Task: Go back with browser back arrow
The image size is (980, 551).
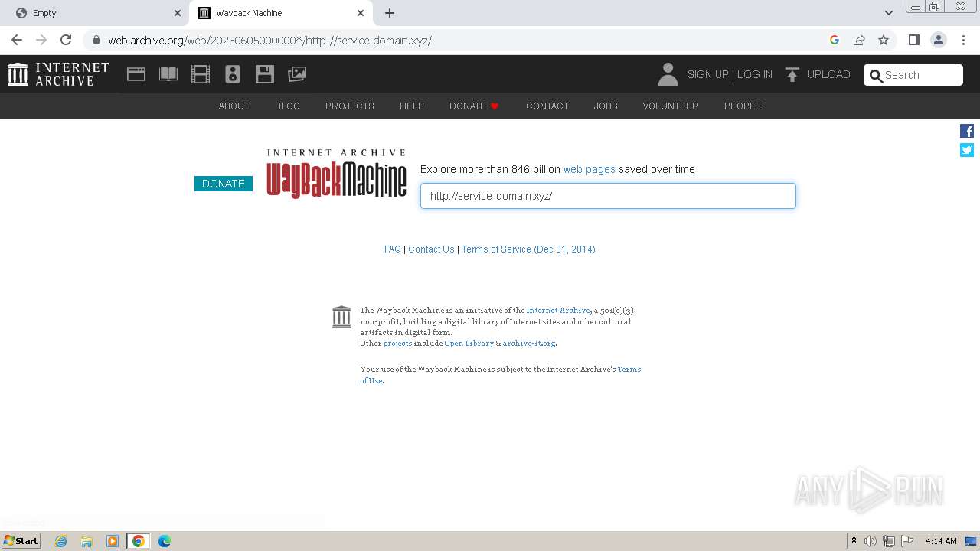Action: 17,40
